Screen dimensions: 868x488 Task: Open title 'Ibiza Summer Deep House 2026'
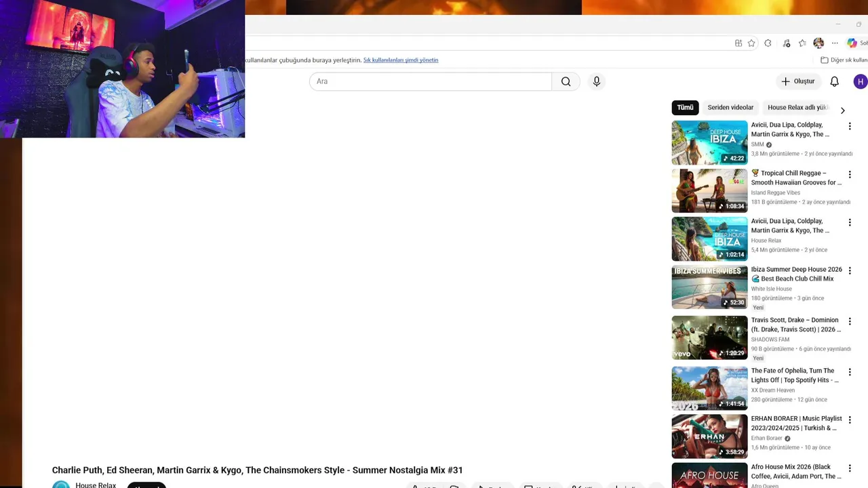tap(796, 274)
